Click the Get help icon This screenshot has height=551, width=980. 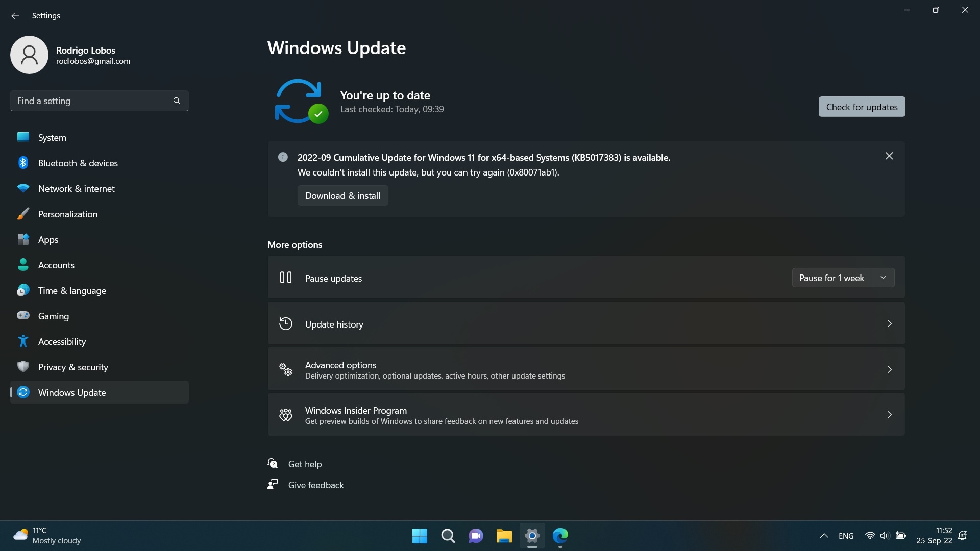[273, 463]
